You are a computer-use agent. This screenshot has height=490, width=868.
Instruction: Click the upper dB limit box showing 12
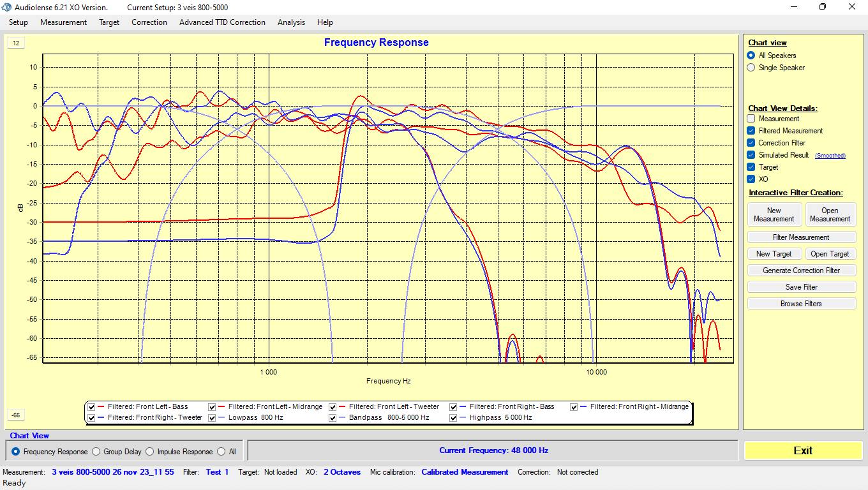pyautogui.click(x=16, y=43)
